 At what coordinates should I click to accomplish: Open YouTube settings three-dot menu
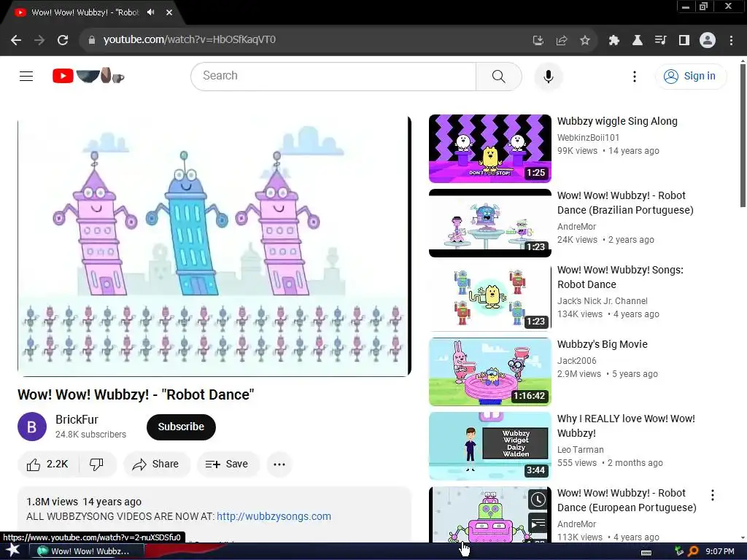coord(635,76)
